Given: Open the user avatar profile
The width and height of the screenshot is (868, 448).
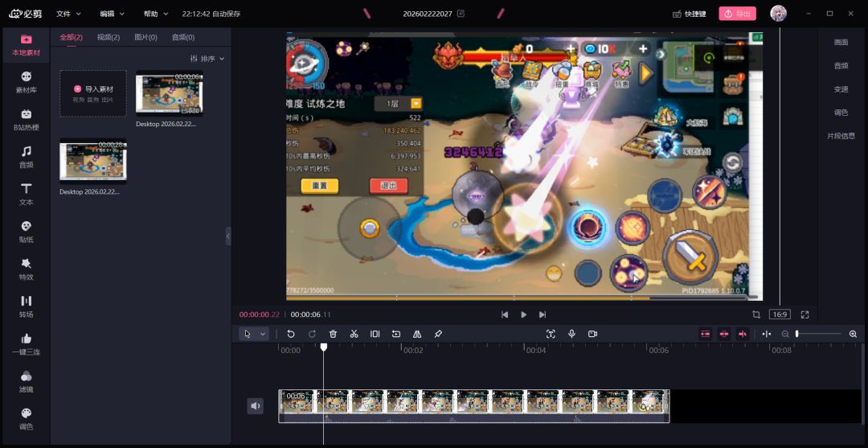Looking at the screenshot, I should point(778,14).
